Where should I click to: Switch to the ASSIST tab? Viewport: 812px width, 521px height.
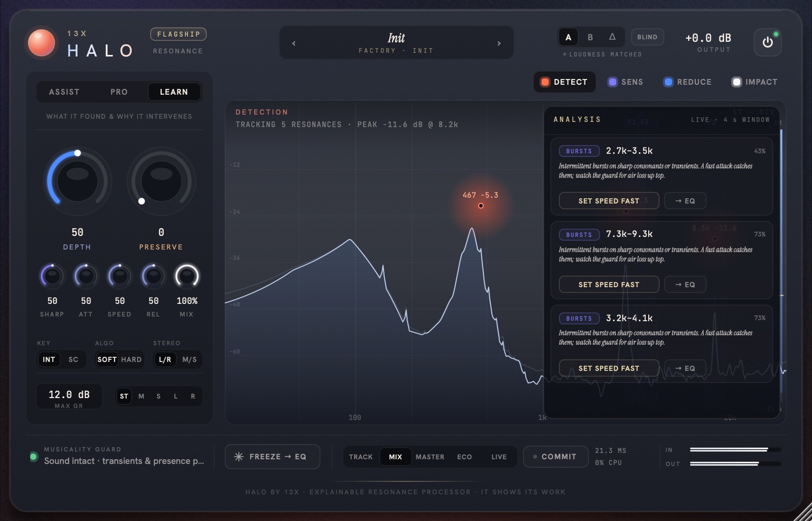(64, 92)
